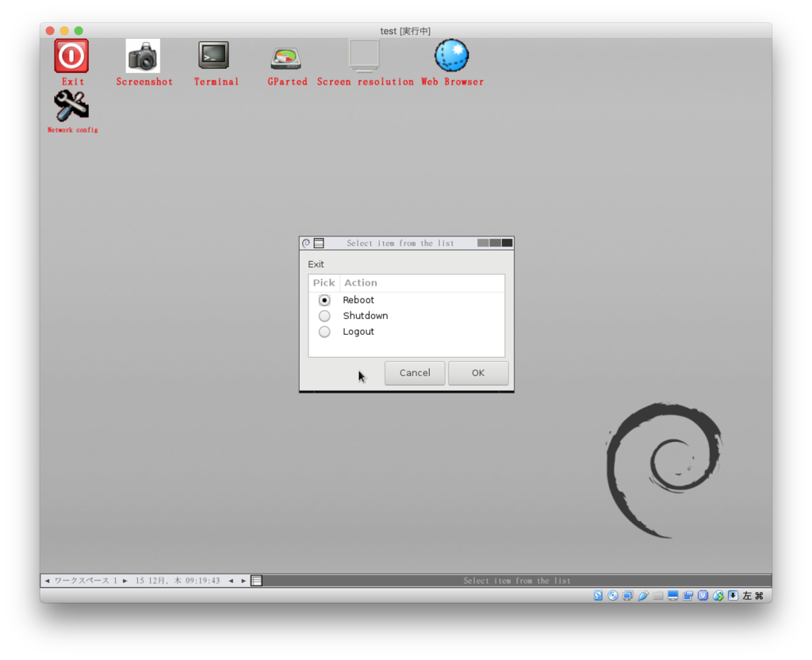Open the Exit desktop icon
The height and width of the screenshot is (660, 812).
[71, 56]
